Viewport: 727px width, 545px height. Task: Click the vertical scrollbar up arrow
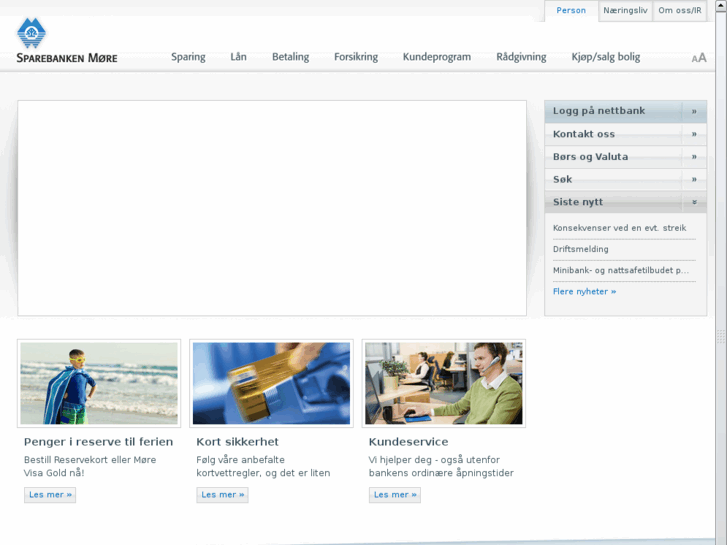pos(721,5)
